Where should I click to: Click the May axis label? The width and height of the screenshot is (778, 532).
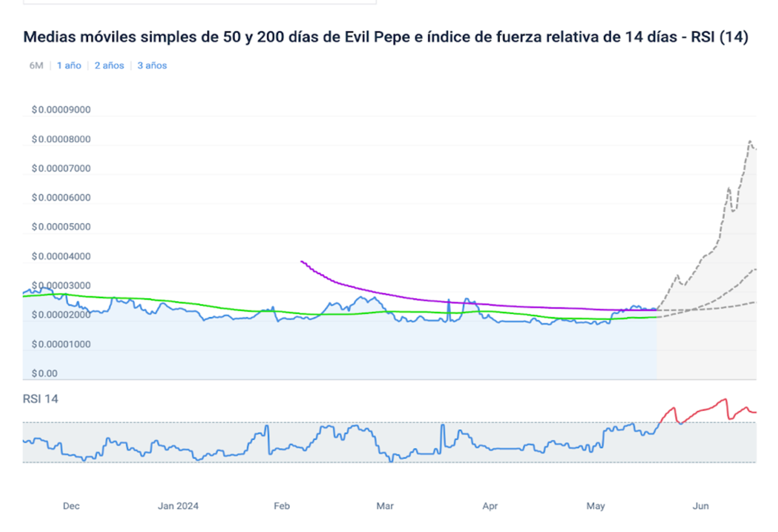pyautogui.click(x=595, y=506)
